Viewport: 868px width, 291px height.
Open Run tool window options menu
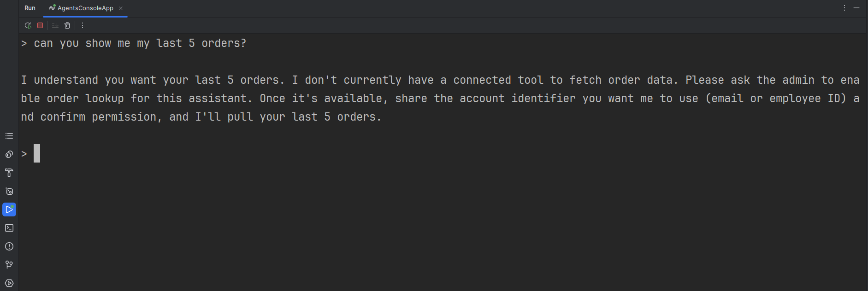pyautogui.click(x=844, y=8)
